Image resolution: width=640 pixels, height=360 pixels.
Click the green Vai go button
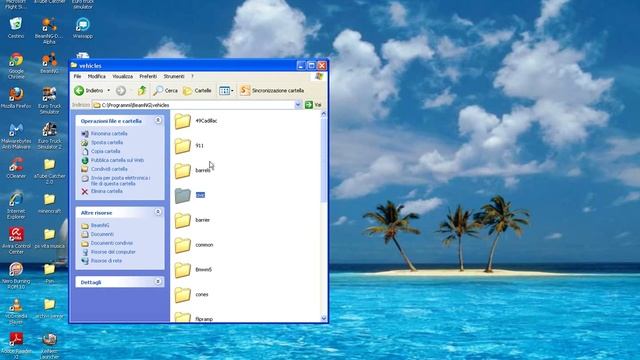pos(313,105)
